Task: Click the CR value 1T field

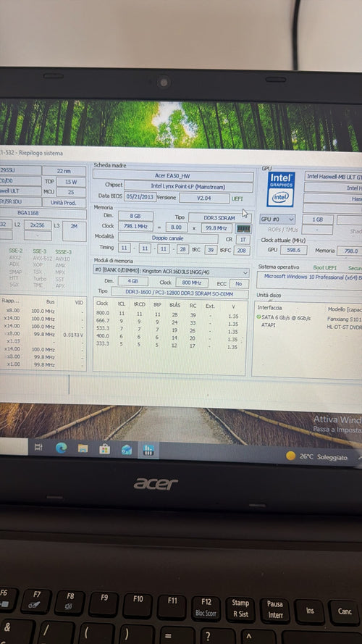Action: 243,240
